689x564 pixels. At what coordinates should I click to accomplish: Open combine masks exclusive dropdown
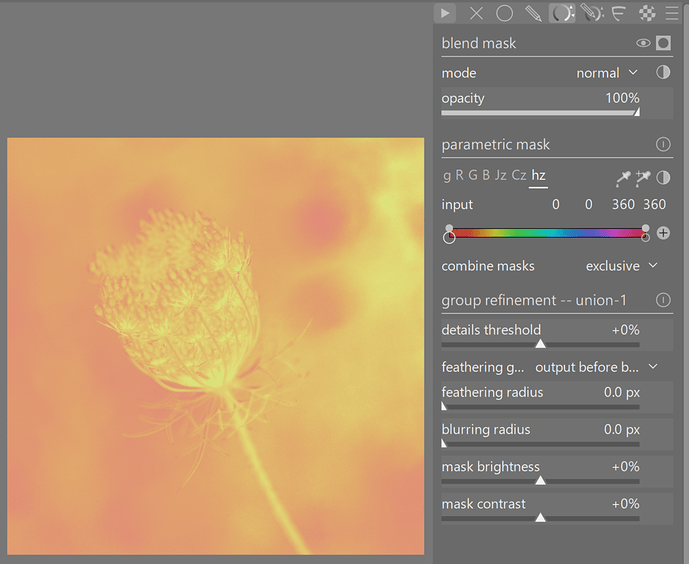621,266
